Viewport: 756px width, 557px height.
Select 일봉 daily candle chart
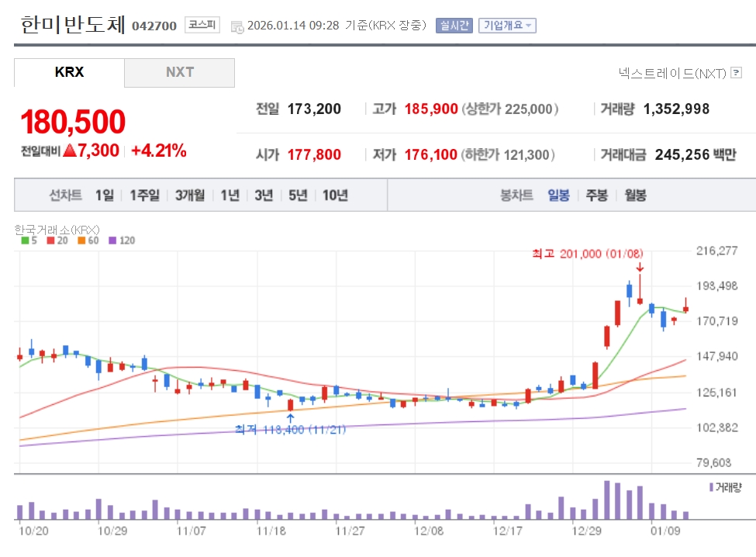[558, 195]
